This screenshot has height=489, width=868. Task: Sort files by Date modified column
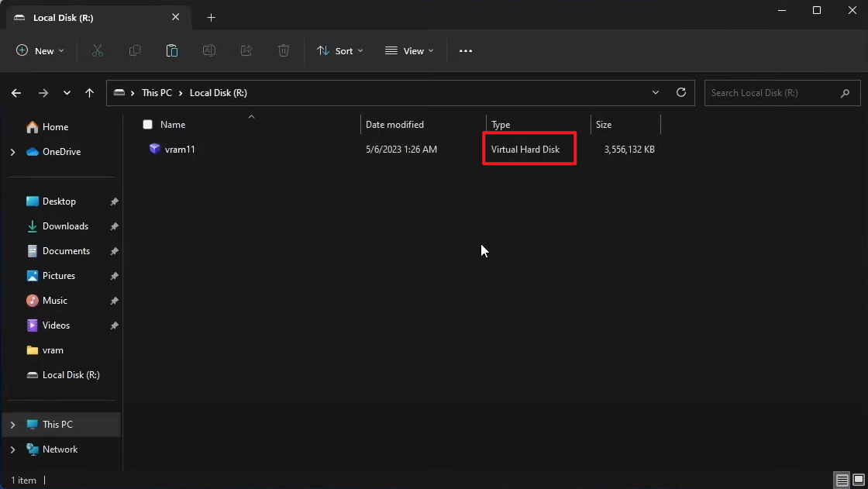tap(394, 125)
